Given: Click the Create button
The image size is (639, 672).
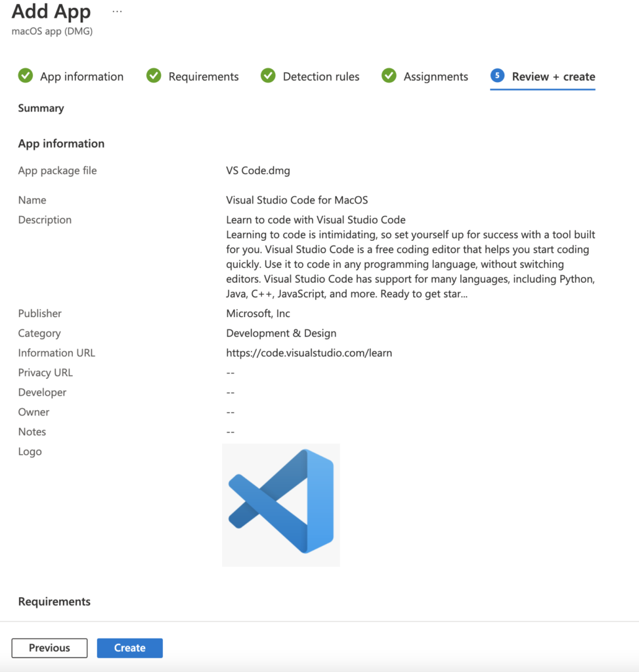Looking at the screenshot, I should click(x=129, y=648).
